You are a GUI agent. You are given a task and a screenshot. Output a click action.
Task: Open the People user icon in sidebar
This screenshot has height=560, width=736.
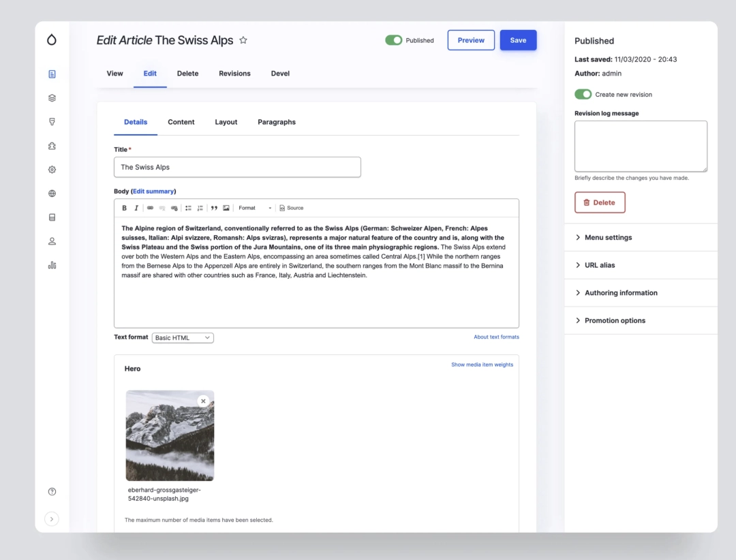52,241
